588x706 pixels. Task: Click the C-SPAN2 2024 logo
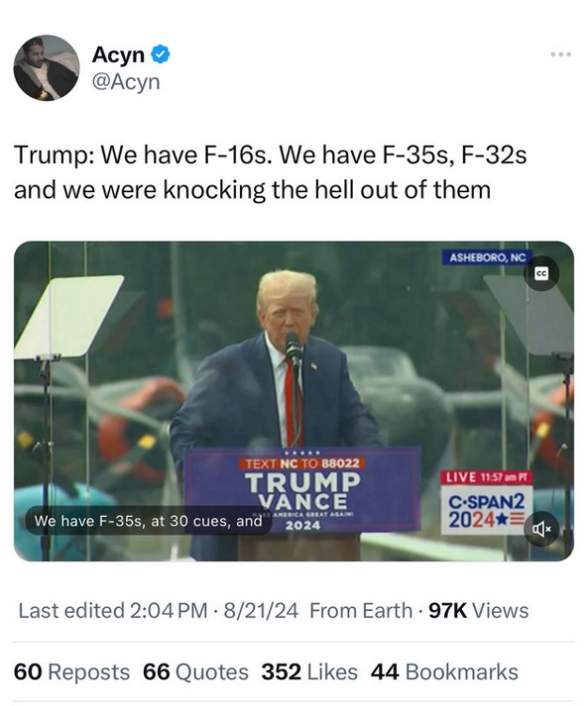click(486, 511)
